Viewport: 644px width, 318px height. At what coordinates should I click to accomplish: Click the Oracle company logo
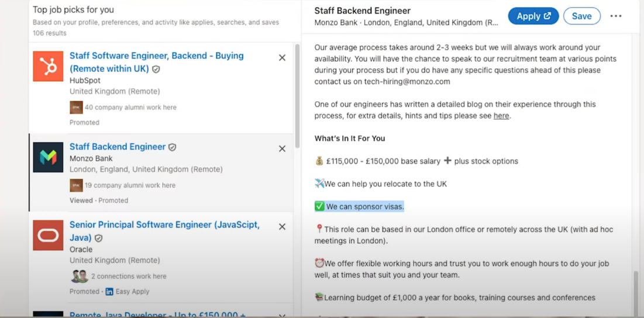[48, 236]
